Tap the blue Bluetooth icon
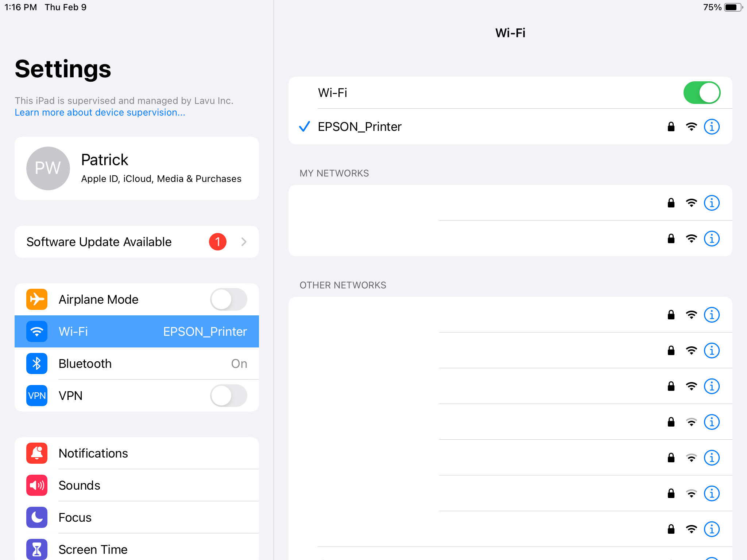This screenshot has height=560, width=747. (37, 363)
